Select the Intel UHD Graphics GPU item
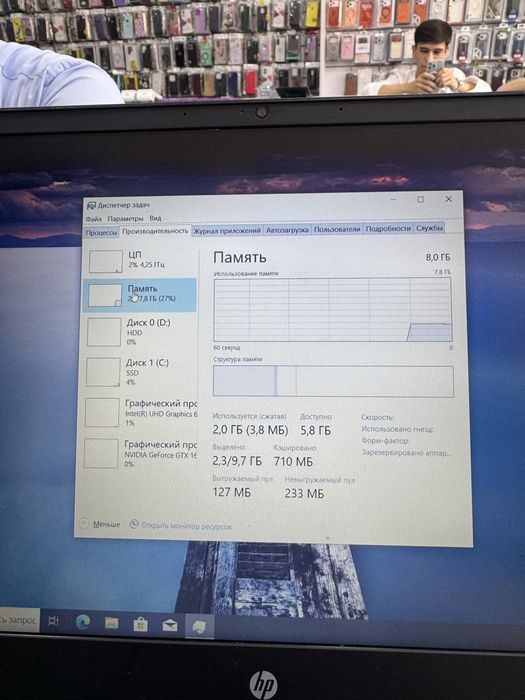The width and height of the screenshot is (525, 700). [140, 412]
